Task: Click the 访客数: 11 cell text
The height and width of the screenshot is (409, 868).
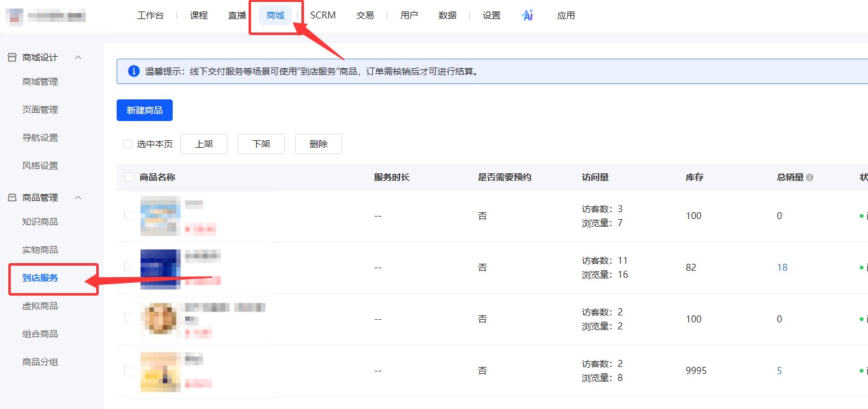Action: (x=605, y=261)
